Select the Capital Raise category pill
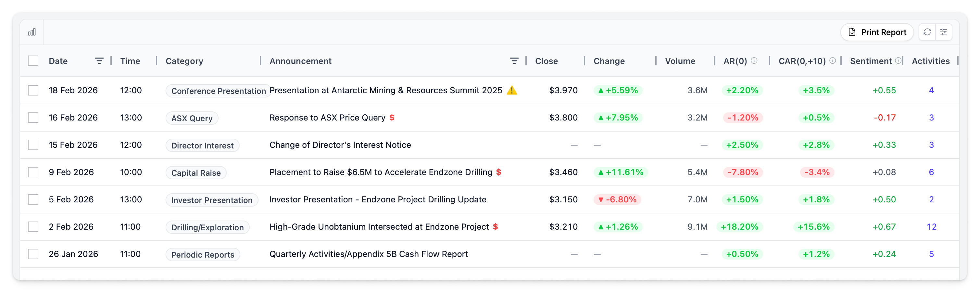Viewport: 980px width, 293px height. (196, 172)
